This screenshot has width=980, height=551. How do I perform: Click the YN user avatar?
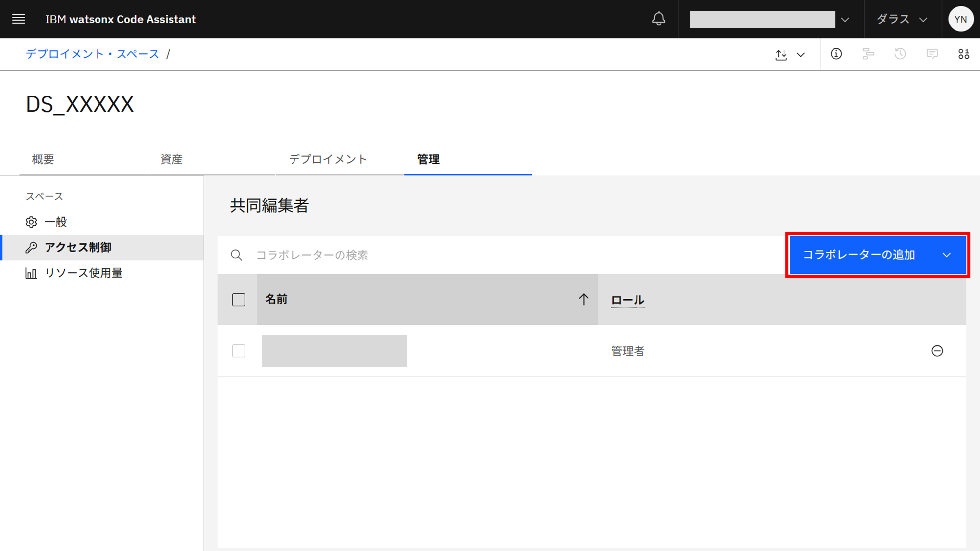tap(960, 19)
